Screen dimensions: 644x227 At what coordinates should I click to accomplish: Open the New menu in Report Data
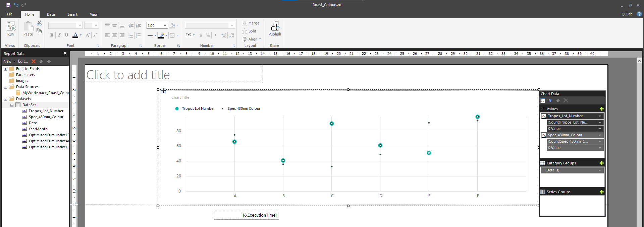(9, 61)
